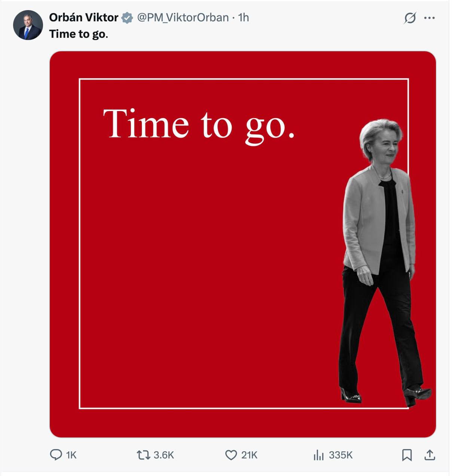Click the bold tweet text below the name
This screenshot has height=476, width=461.
pos(79,34)
